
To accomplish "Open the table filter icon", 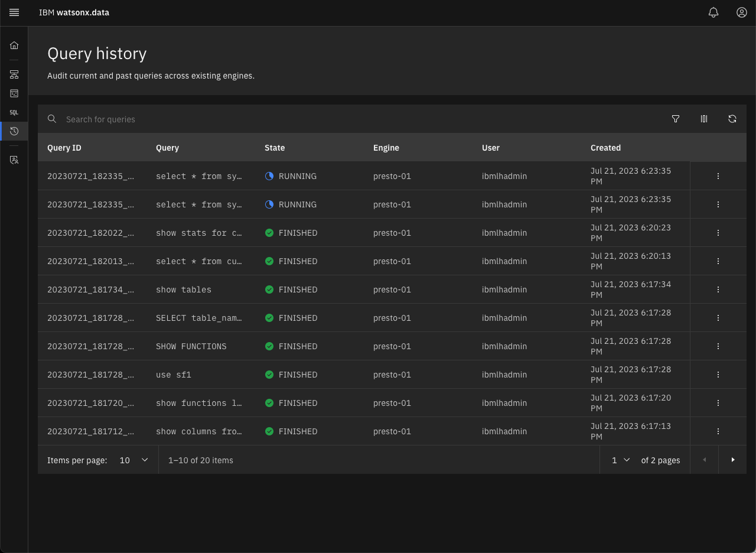I will (676, 119).
